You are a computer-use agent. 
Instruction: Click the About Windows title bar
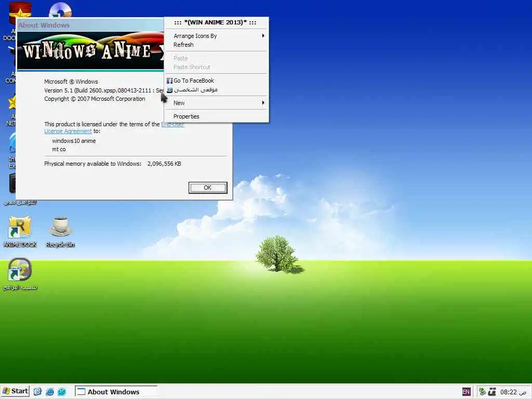(90, 25)
